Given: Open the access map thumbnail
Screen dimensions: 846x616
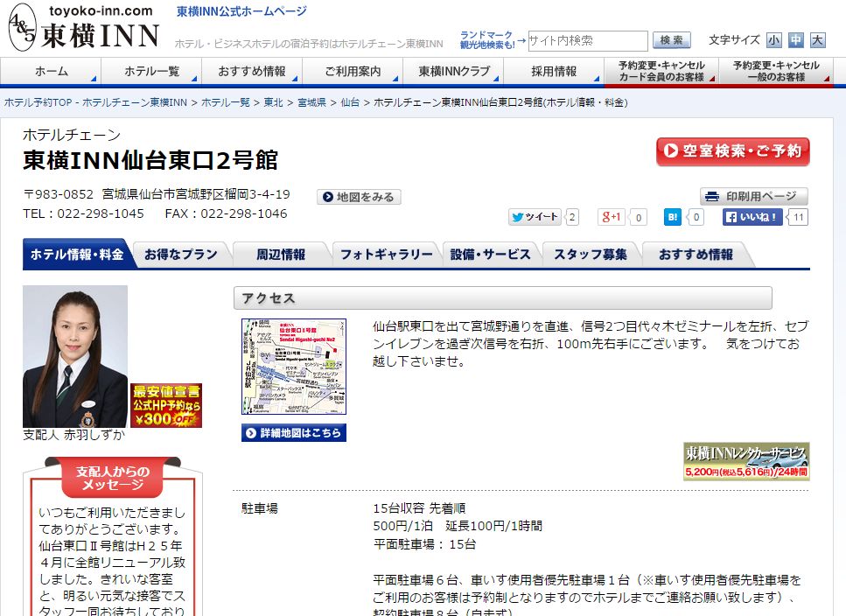Looking at the screenshot, I should pyautogui.click(x=294, y=367).
